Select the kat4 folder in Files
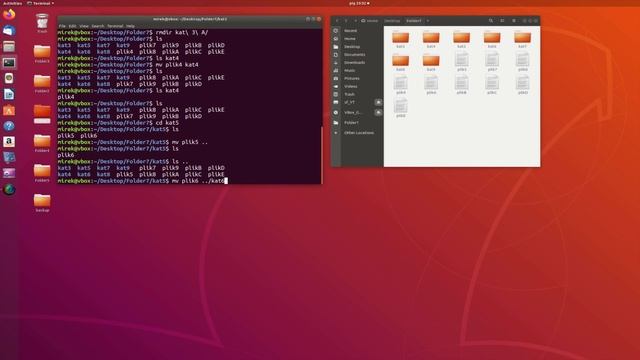 point(431,39)
